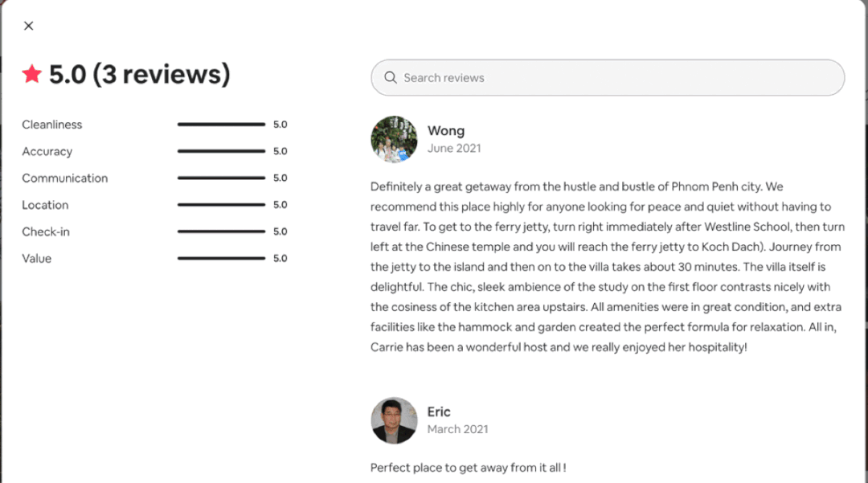
Task: Click the June 2021 review date
Action: tap(454, 148)
